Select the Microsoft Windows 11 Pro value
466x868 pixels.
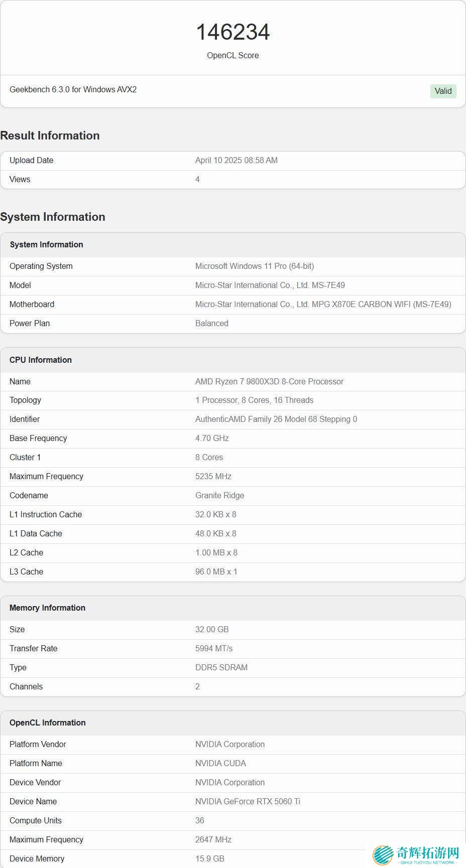(255, 266)
